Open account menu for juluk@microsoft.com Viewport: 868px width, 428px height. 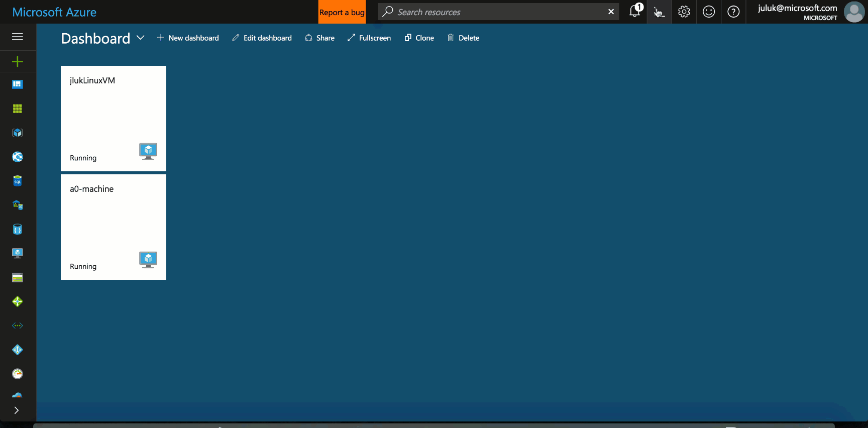click(x=810, y=12)
